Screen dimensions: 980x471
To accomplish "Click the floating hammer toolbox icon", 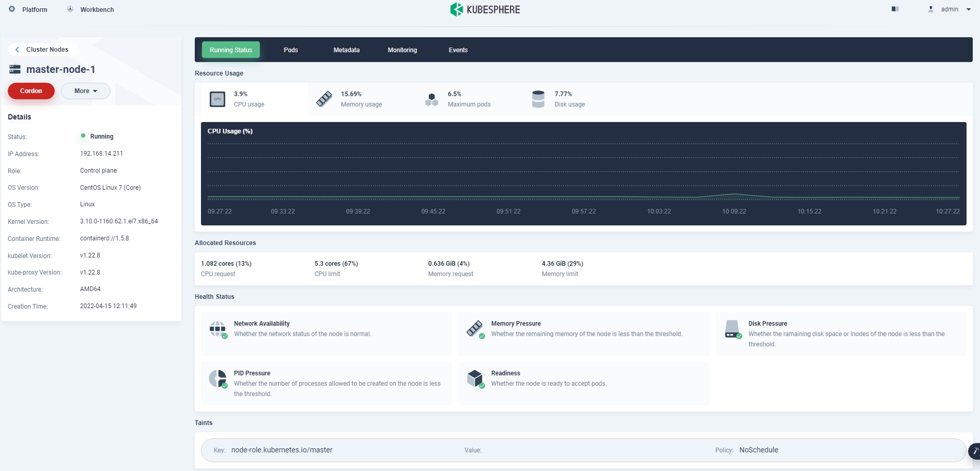I will [974, 451].
